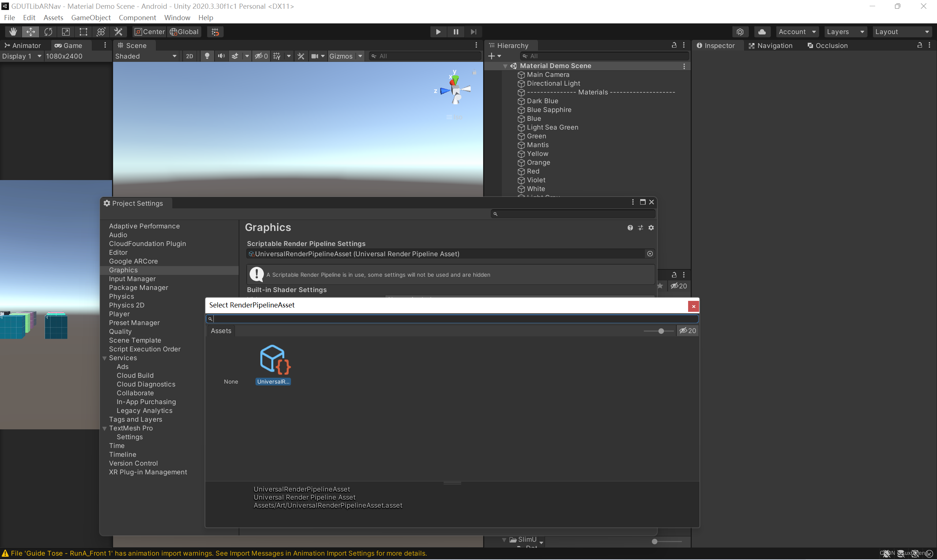937x560 pixels.
Task: Start Play mode
Action: [x=438, y=32]
